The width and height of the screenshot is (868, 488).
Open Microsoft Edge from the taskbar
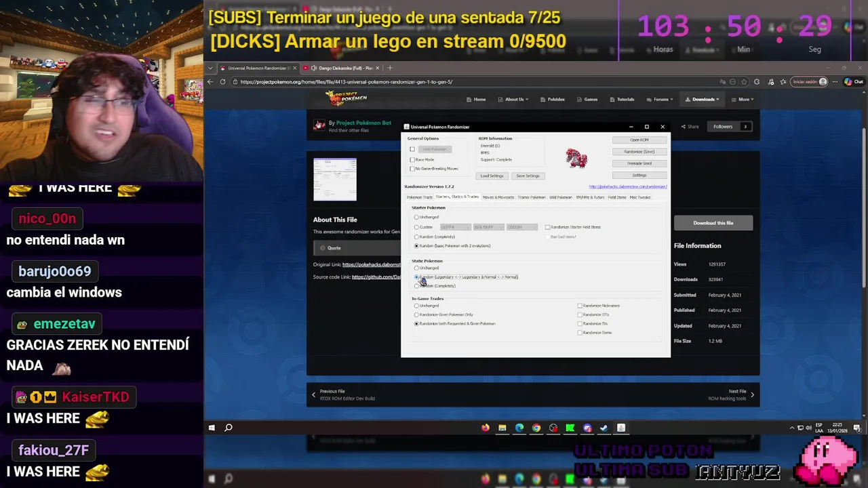pyautogui.click(x=519, y=428)
